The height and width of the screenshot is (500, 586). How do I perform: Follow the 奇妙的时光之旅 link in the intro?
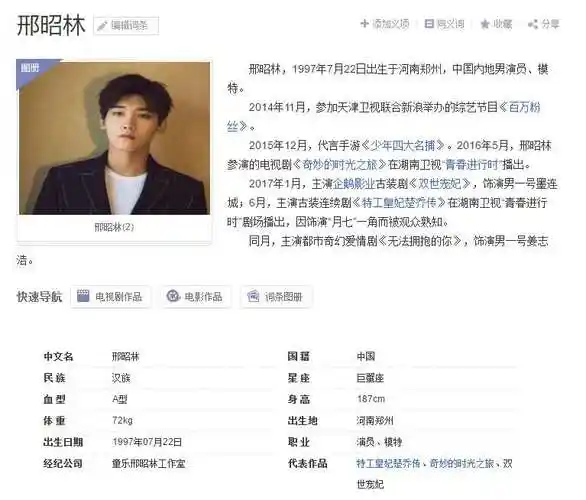pos(340,164)
